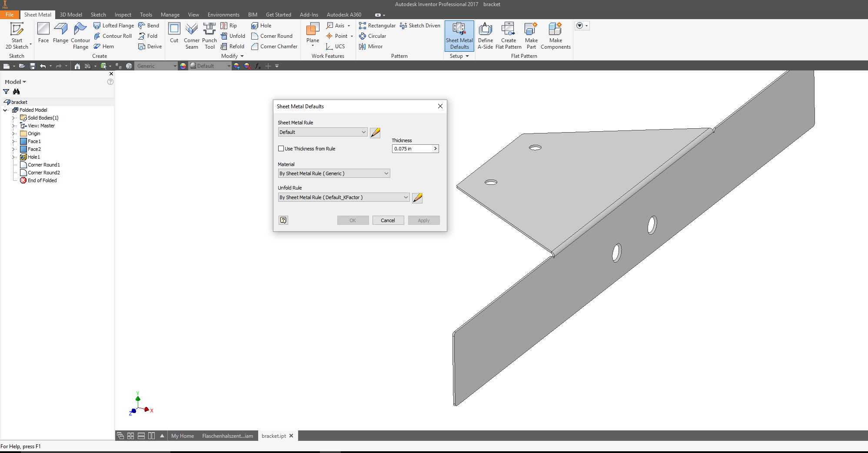Open Default appearance dropdown
The image size is (868, 453).
211,66
